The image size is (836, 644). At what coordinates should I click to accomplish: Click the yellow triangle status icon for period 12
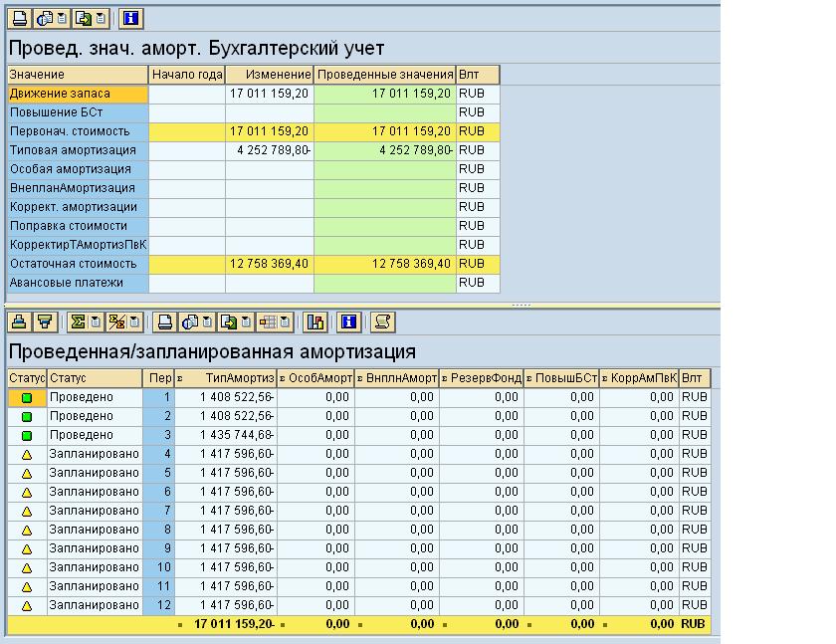27,605
